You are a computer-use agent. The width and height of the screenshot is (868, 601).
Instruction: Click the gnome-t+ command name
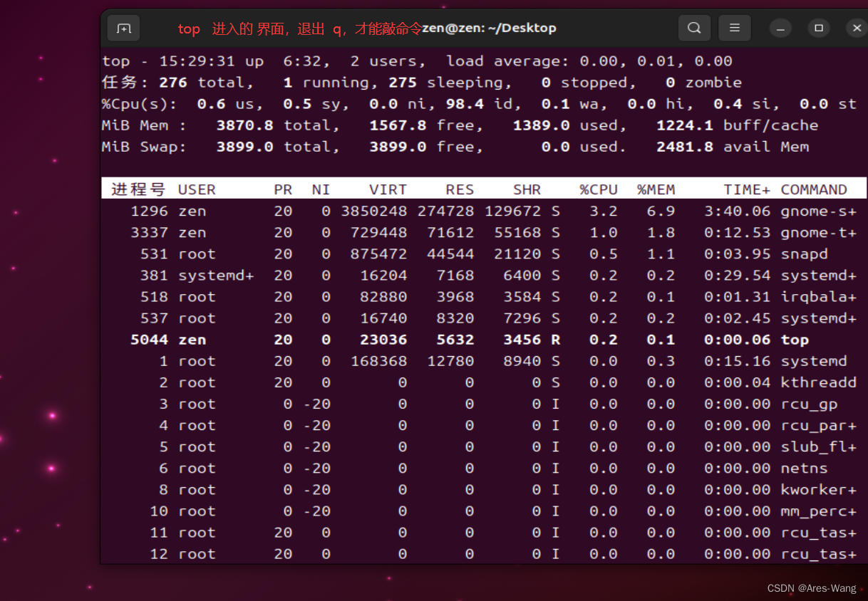click(819, 233)
